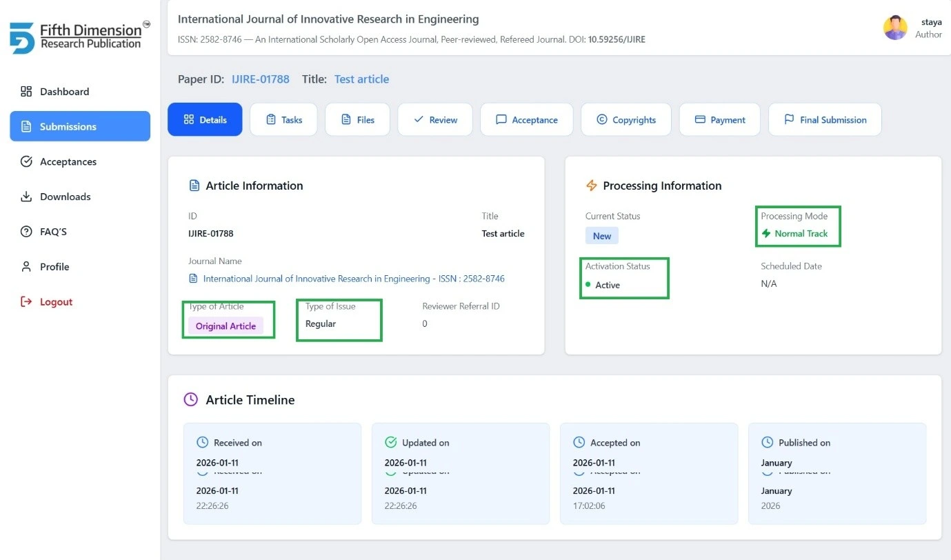
Task: Click the clock icon on Published on card
Action: point(767,443)
